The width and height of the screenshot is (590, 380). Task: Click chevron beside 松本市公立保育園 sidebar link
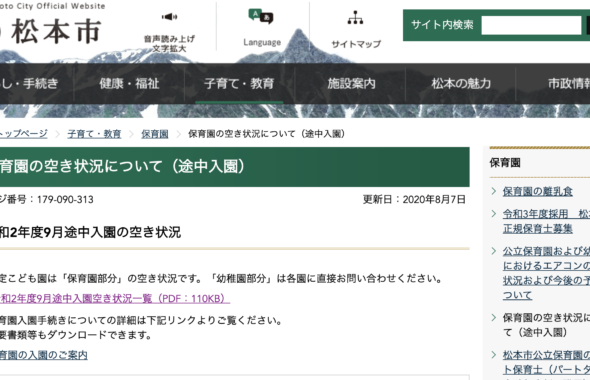tap(494, 354)
